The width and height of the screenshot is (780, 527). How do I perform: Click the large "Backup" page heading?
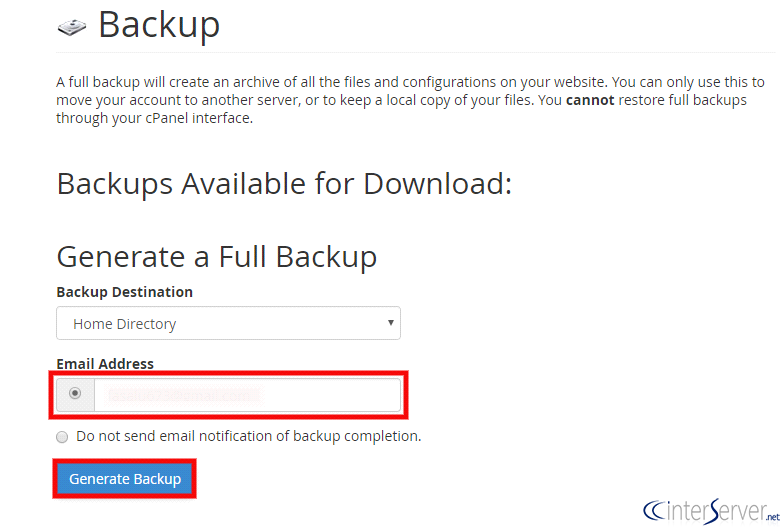tap(158, 25)
